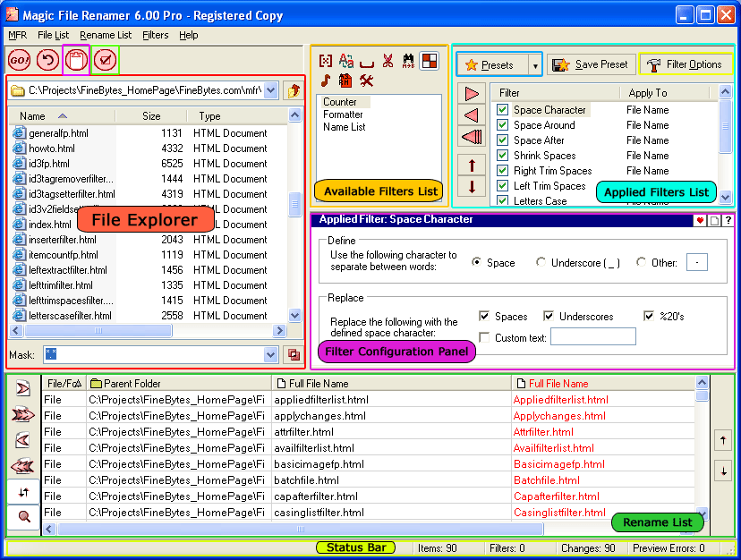Toggle the Underscores replace checkbox

tap(549, 316)
